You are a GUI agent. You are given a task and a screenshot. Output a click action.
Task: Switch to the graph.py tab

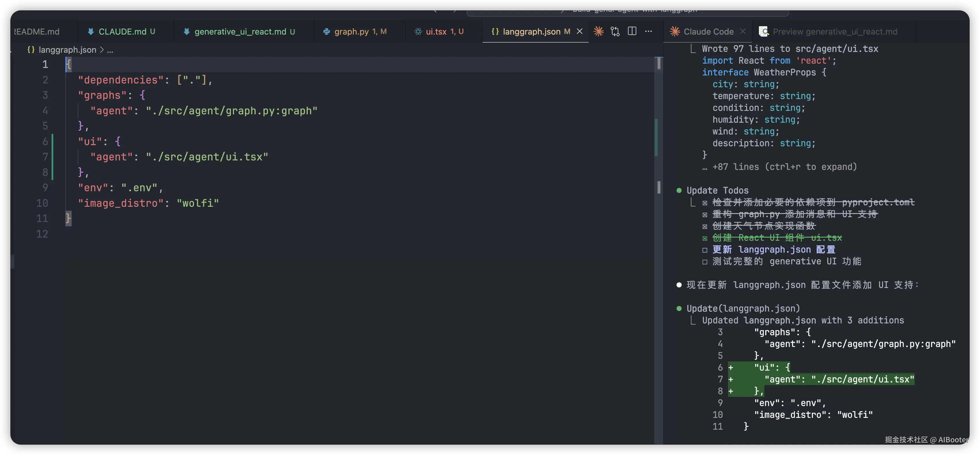tap(351, 32)
